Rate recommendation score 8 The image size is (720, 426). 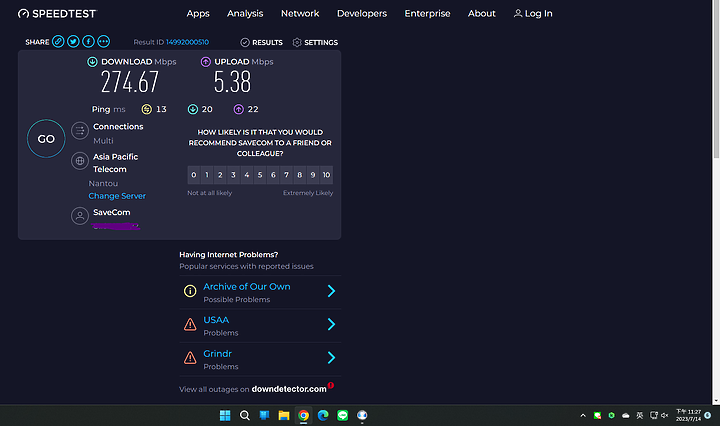(x=300, y=175)
